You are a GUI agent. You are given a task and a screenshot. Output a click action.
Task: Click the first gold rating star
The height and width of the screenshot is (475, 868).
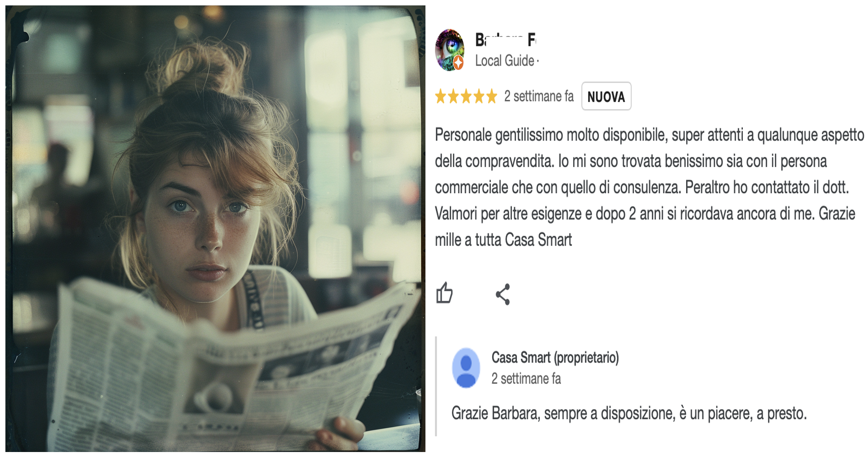click(440, 96)
